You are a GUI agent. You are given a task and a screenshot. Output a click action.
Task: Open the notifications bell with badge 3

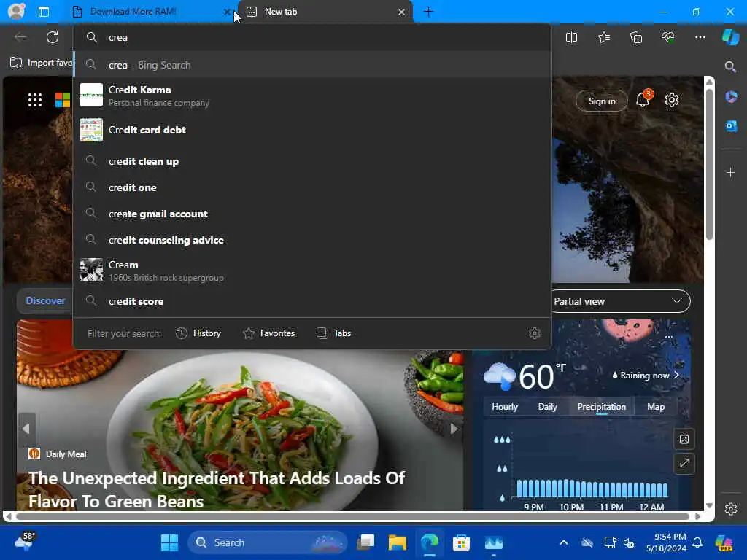[643, 99]
